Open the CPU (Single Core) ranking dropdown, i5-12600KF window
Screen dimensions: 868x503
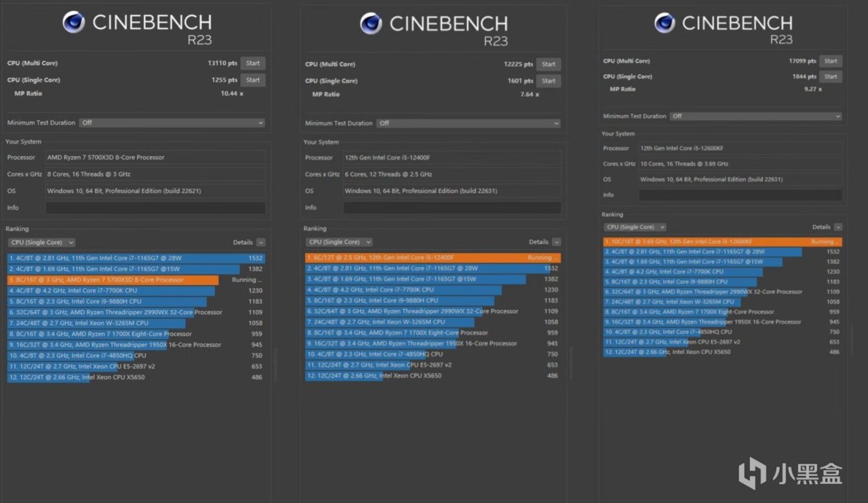(635, 227)
